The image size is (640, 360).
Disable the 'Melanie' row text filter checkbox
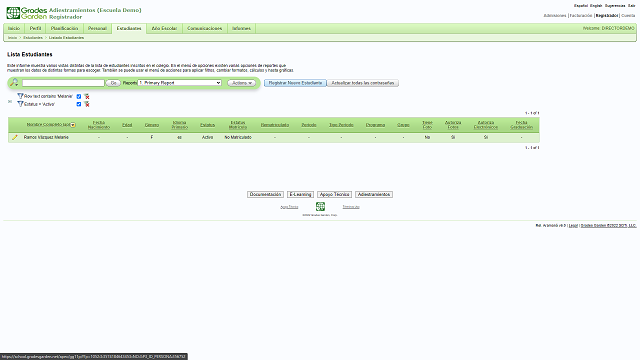79,96
